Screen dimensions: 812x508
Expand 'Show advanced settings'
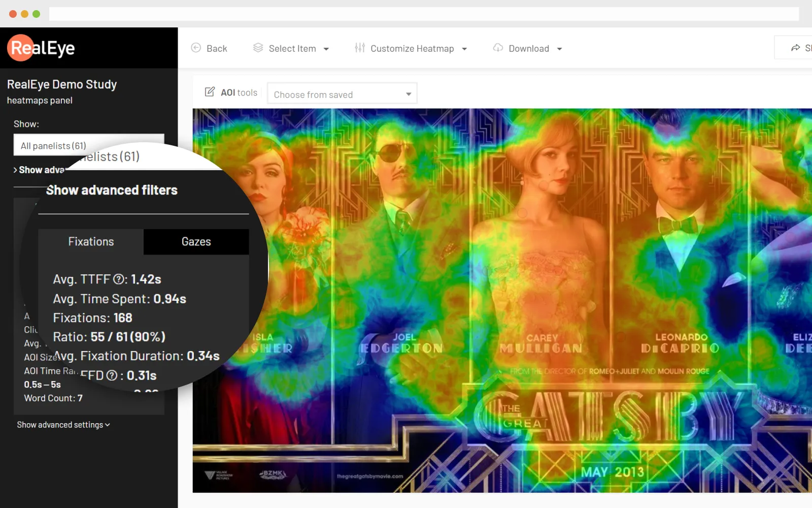click(63, 425)
